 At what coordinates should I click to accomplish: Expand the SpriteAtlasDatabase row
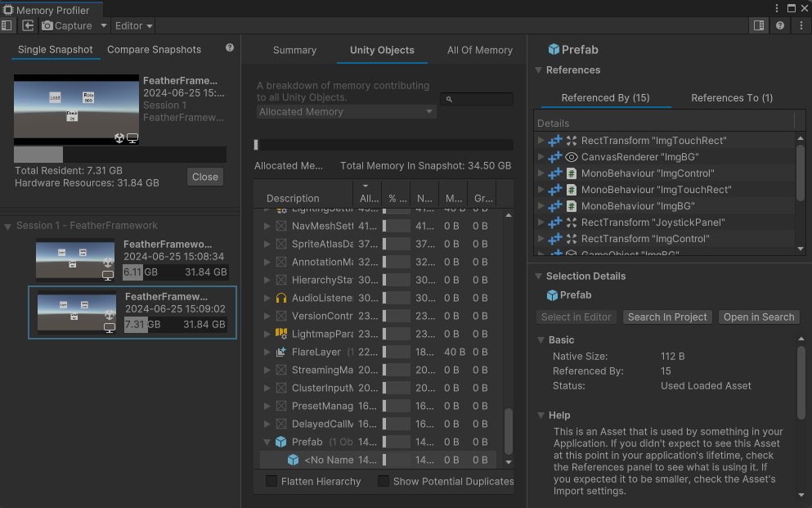coord(267,244)
